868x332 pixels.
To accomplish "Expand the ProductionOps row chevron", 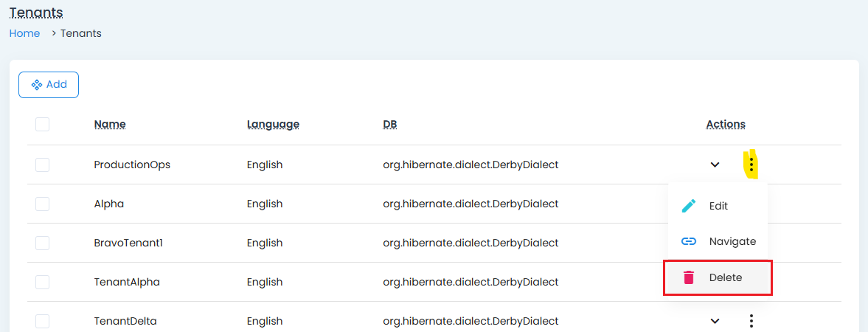I will point(715,165).
